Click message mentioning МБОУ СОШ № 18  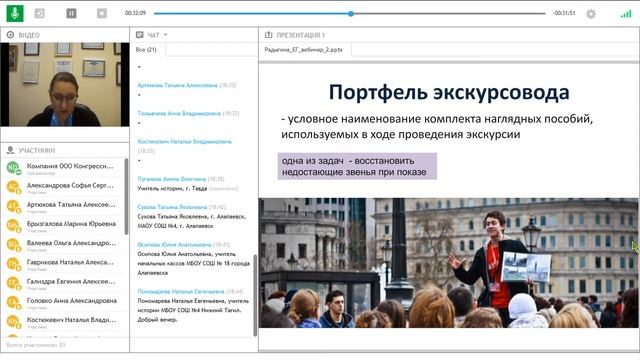pos(193,263)
